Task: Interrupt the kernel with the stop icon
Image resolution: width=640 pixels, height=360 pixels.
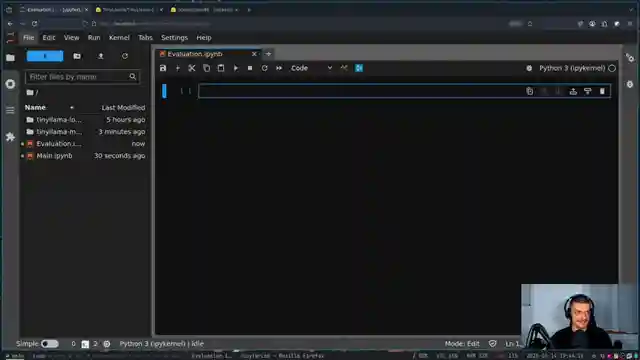Action: tap(250, 68)
